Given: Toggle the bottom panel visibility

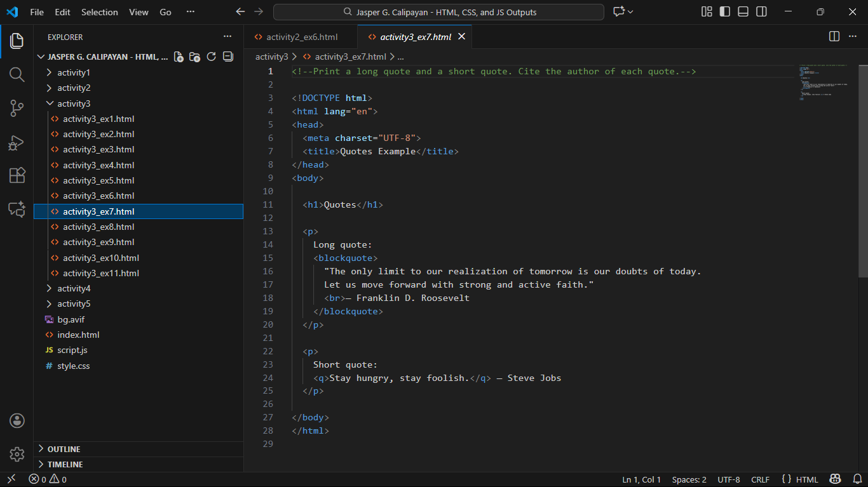Looking at the screenshot, I should click(x=743, y=12).
